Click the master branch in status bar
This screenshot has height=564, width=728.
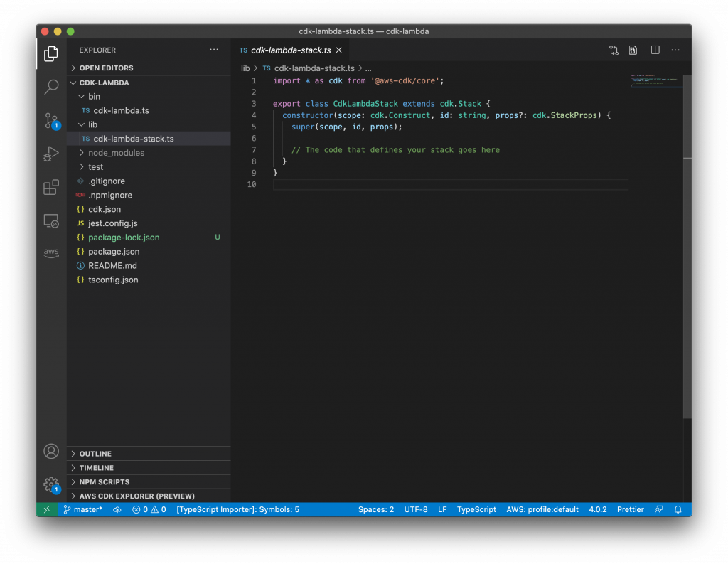coord(83,509)
